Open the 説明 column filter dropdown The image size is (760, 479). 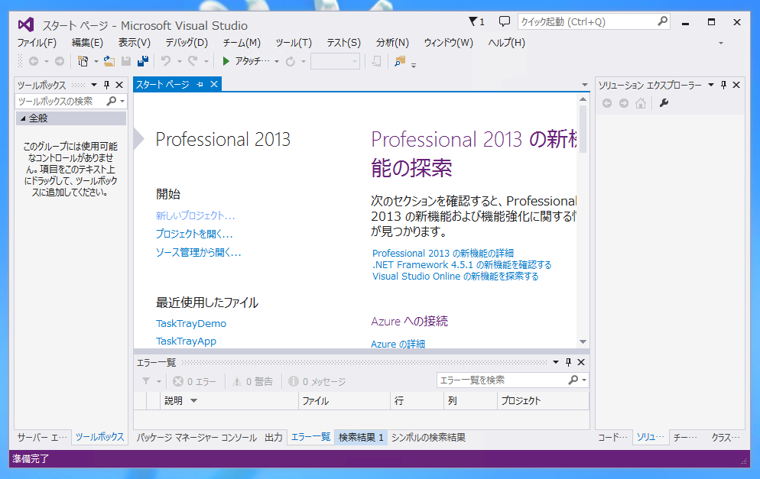[194, 400]
